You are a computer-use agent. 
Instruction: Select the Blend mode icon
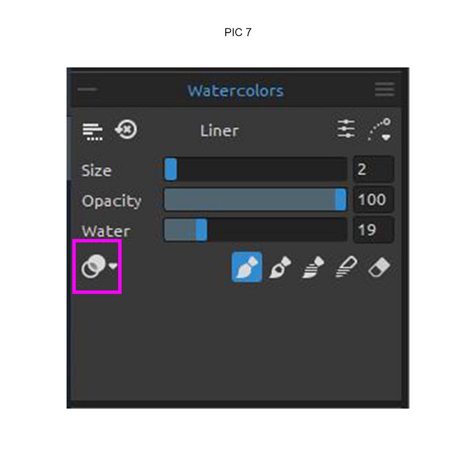[x=346, y=268]
